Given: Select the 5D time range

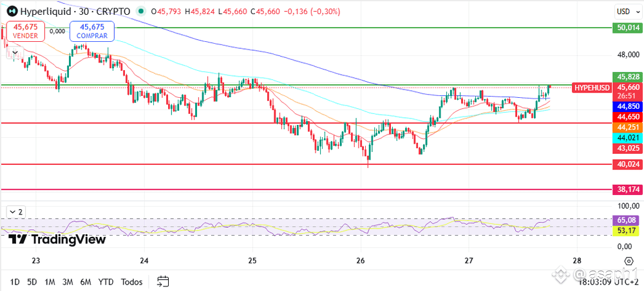Looking at the screenshot, I should (32, 282).
